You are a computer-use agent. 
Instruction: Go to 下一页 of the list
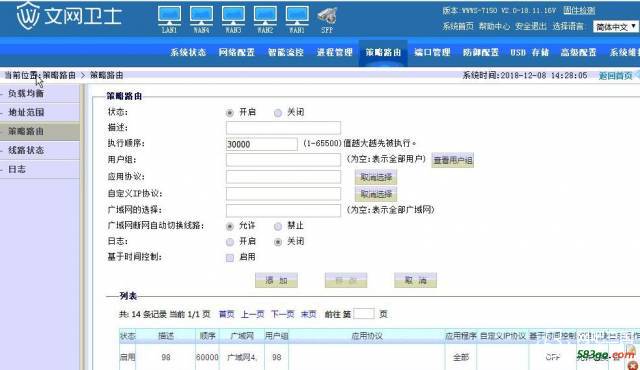282,314
